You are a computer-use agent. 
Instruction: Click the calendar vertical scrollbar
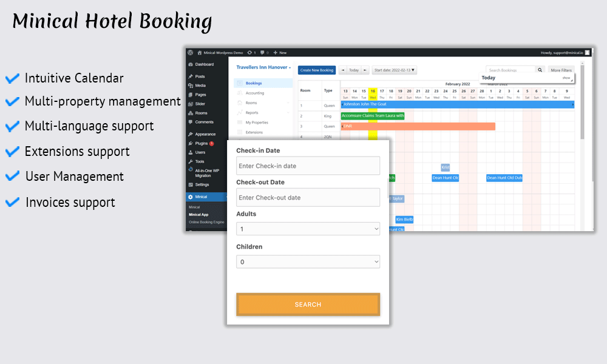pos(582,103)
